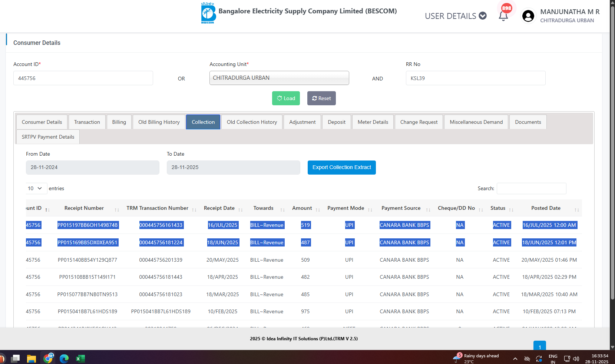
Task: Click the BESCOM logo in the header
Action: 208,13
